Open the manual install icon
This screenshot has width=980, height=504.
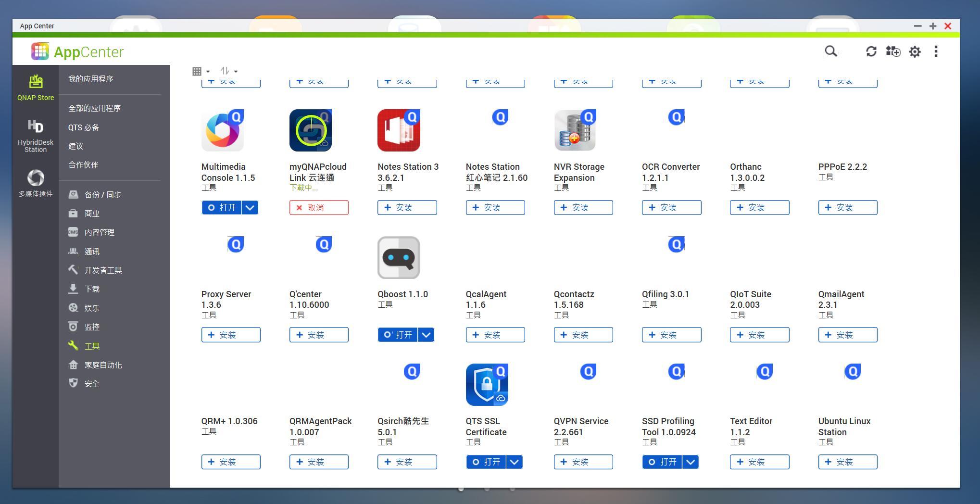coord(893,51)
